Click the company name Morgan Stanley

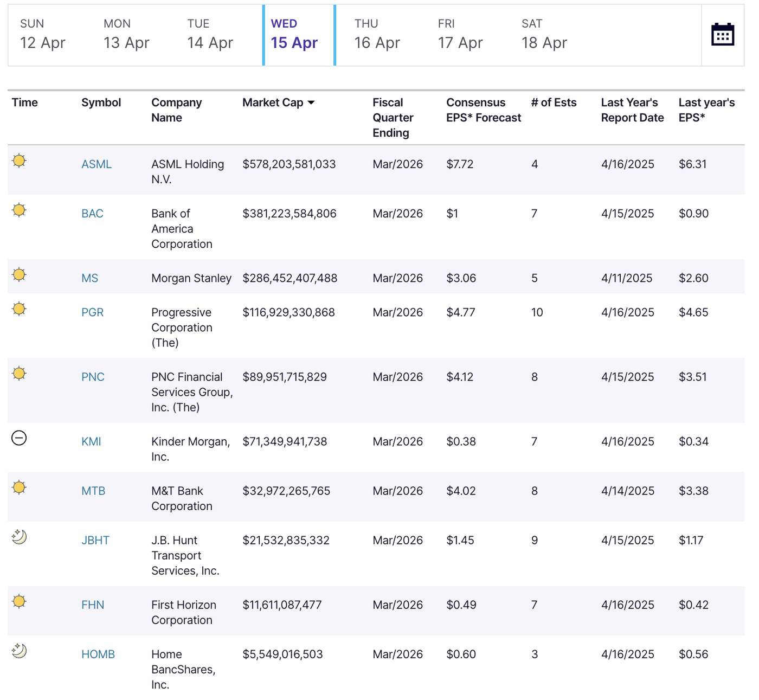point(191,278)
